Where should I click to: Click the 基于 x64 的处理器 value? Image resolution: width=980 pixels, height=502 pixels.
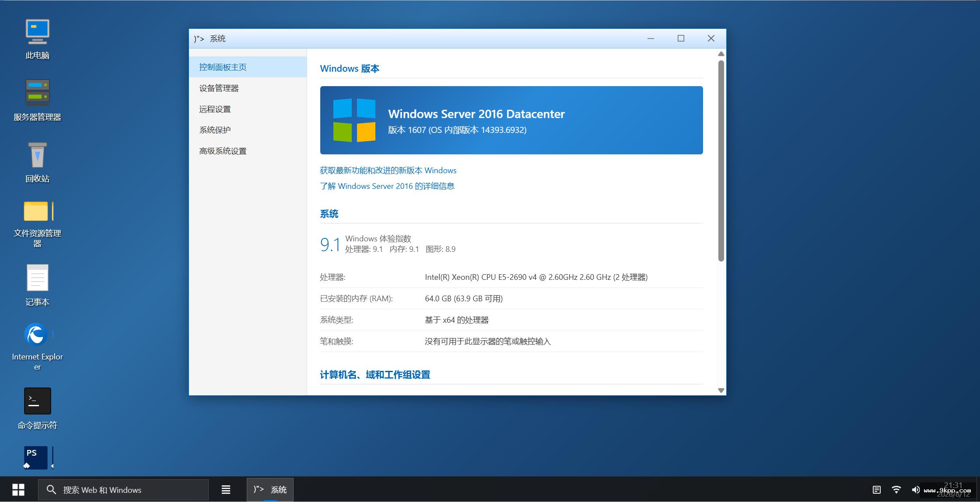(457, 320)
